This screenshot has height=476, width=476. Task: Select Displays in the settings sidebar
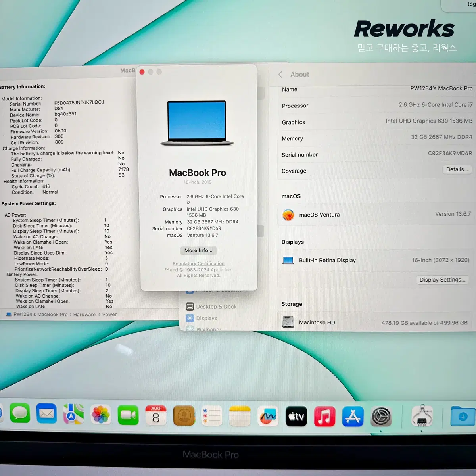202,318
